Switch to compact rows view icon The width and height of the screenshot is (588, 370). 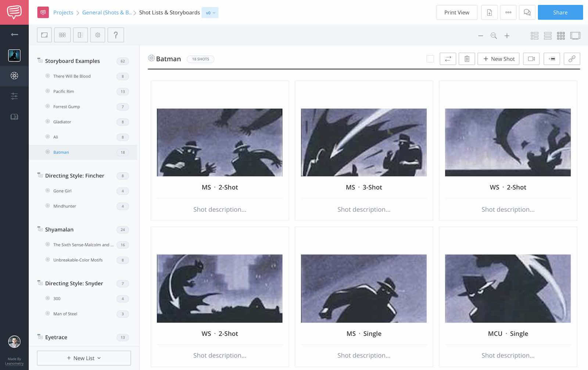[548, 36]
